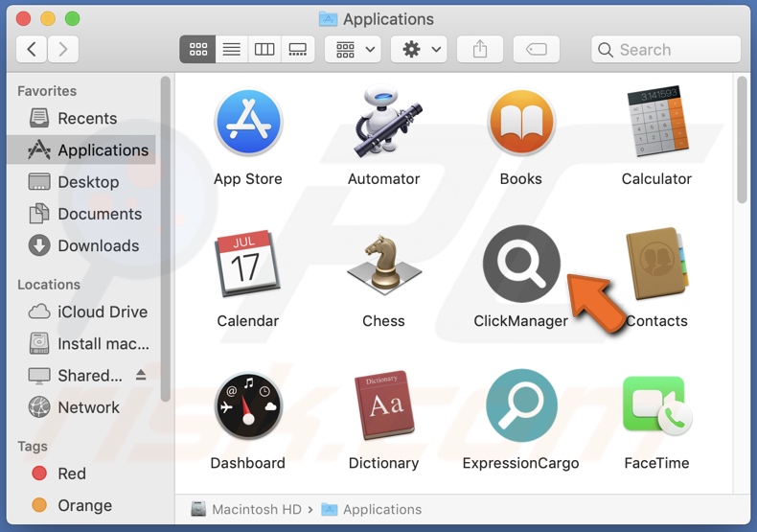
Task: Click the main file area vertical scrollbar
Action: [742, 140]
